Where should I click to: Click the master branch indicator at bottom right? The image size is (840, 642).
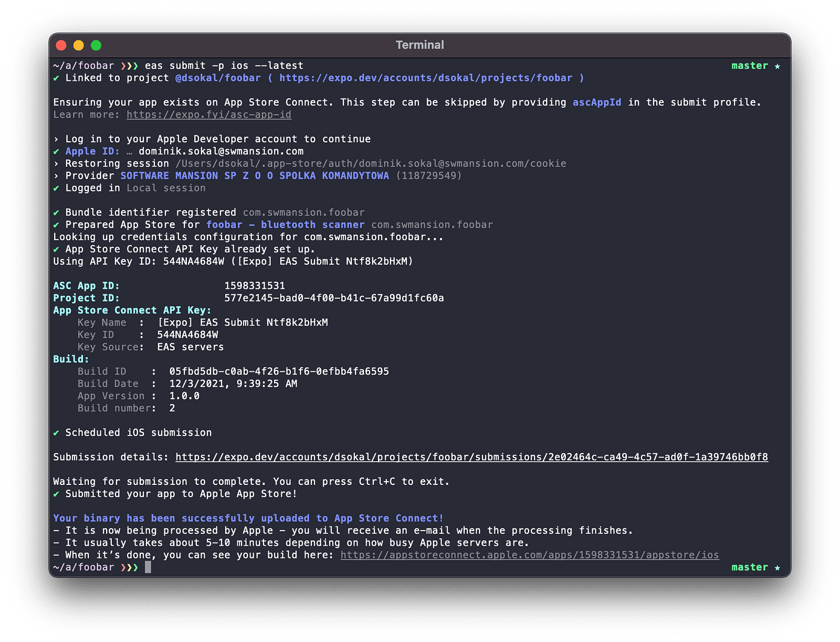tap(749, 567)
